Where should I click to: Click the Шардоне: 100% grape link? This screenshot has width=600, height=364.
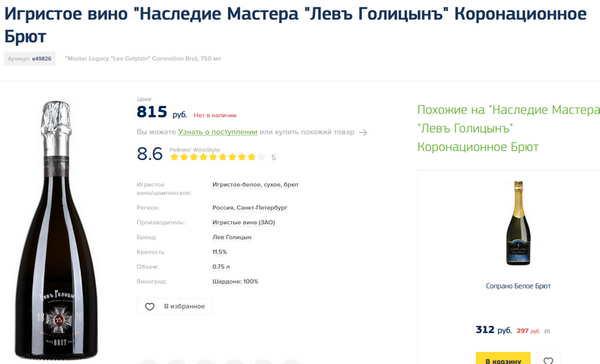click(x=235, y=282)
